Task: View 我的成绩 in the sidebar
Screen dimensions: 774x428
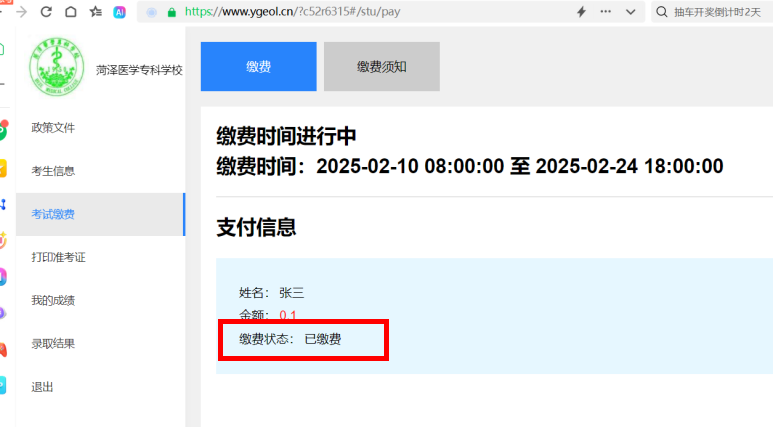Action: coord(53,300)
